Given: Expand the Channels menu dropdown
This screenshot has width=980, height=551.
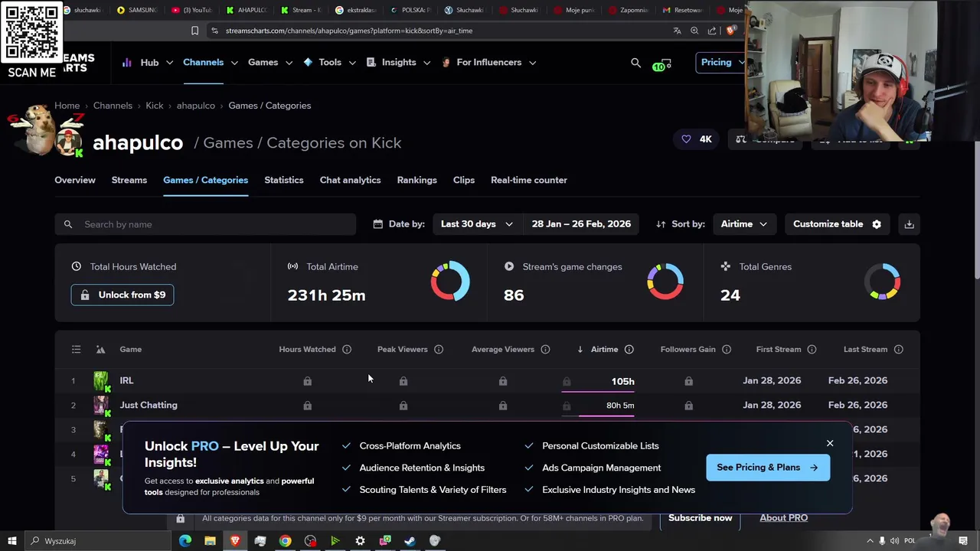Looking at the screenshot, I should [211, 63].
